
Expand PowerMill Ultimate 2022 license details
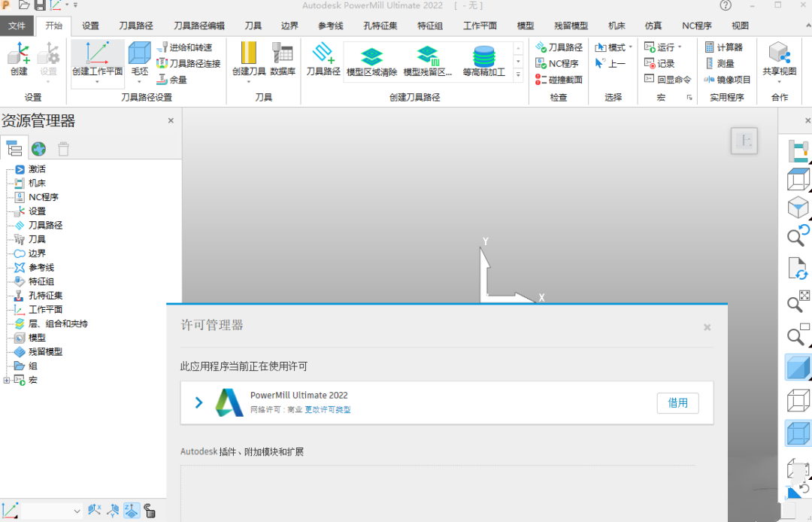[x=198, y=402]
